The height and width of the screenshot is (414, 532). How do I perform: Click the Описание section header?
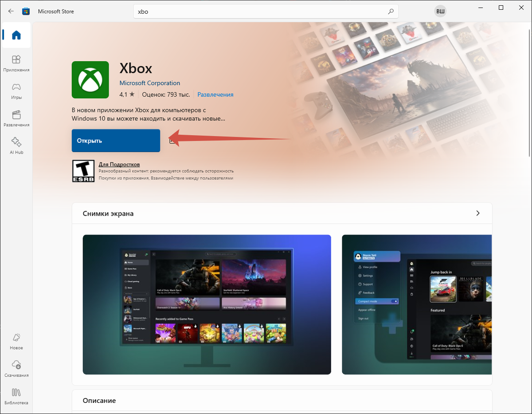pyautogui.click(x=99, y=400)
